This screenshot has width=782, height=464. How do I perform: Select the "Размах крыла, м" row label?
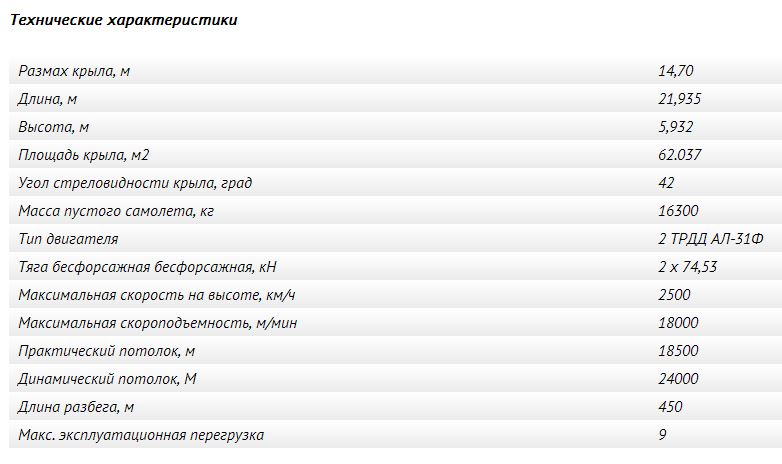click(x=74, y=71)
